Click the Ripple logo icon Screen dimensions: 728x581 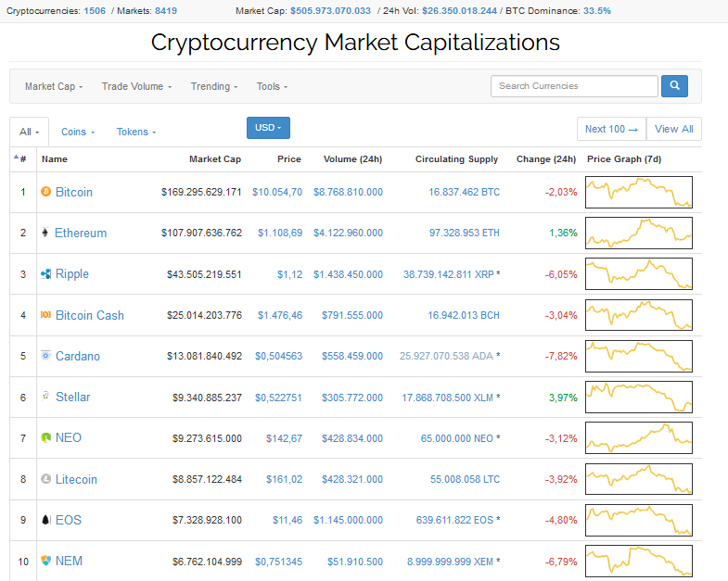tap(46, 273)
